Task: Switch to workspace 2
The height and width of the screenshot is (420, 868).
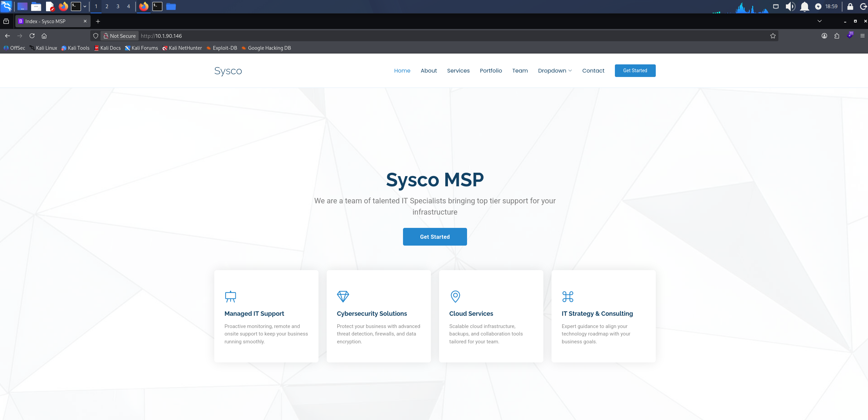Action: click(107, 6)
